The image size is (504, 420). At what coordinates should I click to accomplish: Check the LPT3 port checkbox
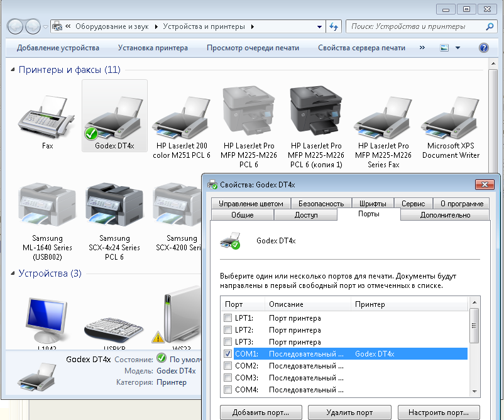[227, 342]
